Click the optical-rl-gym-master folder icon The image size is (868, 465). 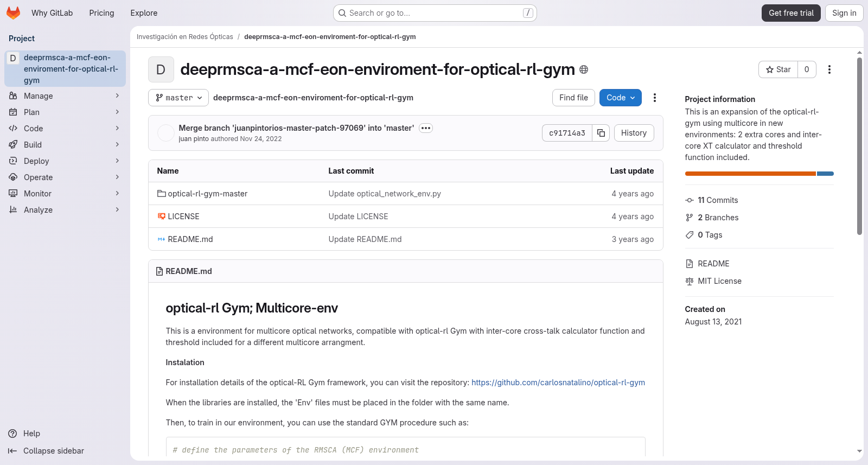pyautogui.click(x=161, y=194)
